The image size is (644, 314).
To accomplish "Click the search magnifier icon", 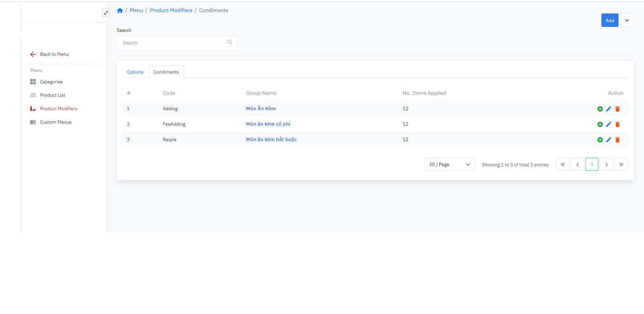I will (x=230, y=43).
